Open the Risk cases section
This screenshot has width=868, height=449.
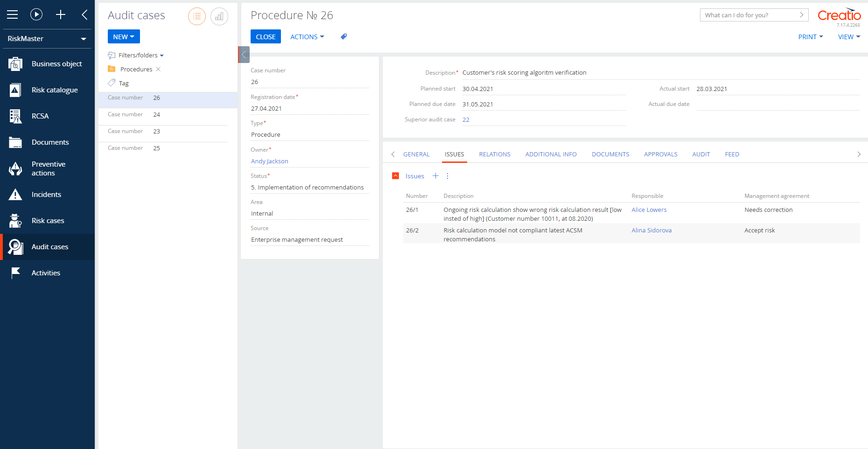48,220
